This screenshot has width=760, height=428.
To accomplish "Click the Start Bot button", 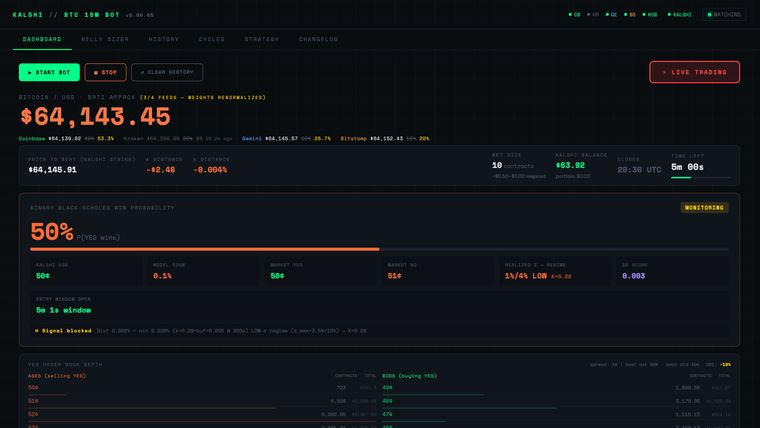I will [x=49, y=72].
